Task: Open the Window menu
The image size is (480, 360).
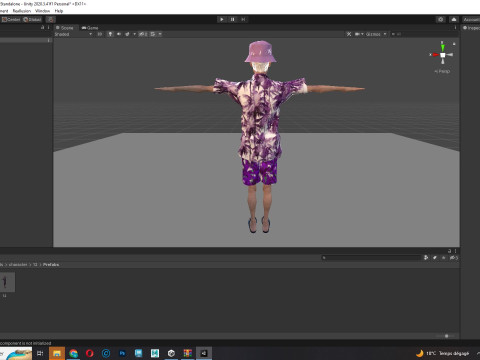Action: (43, 11)
